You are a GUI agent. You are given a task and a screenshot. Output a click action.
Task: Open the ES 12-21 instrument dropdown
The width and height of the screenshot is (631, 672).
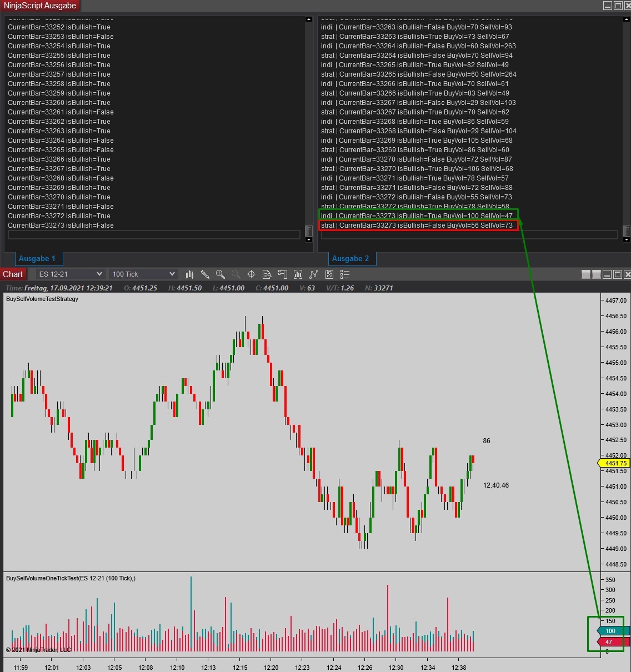point(71,274)
